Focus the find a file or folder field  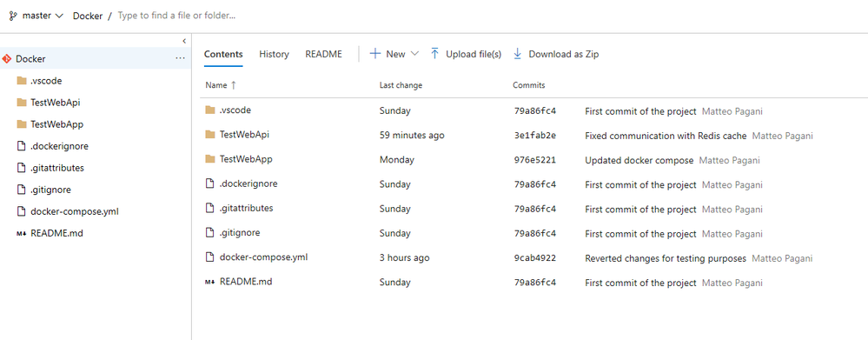click(x=176, y=16)
